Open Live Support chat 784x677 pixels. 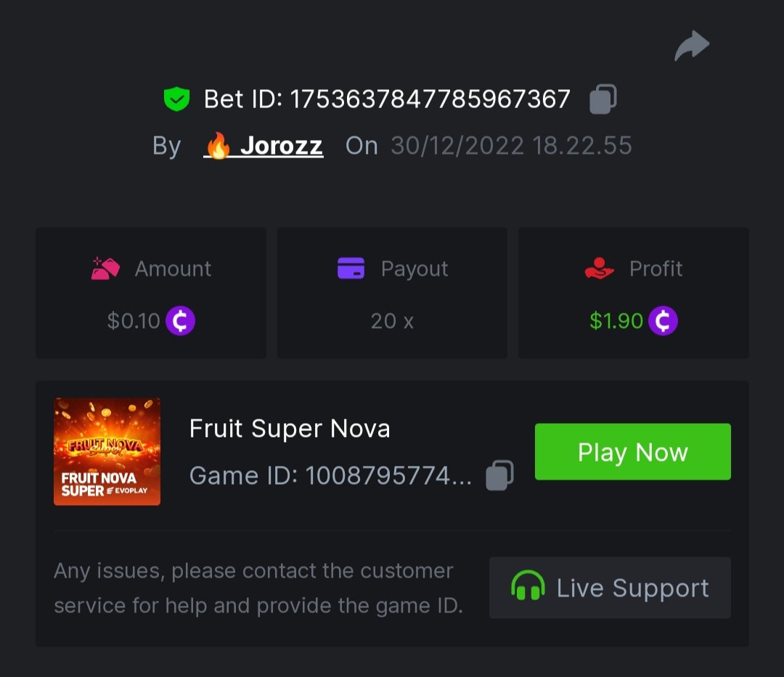click(x=610, y=588)
